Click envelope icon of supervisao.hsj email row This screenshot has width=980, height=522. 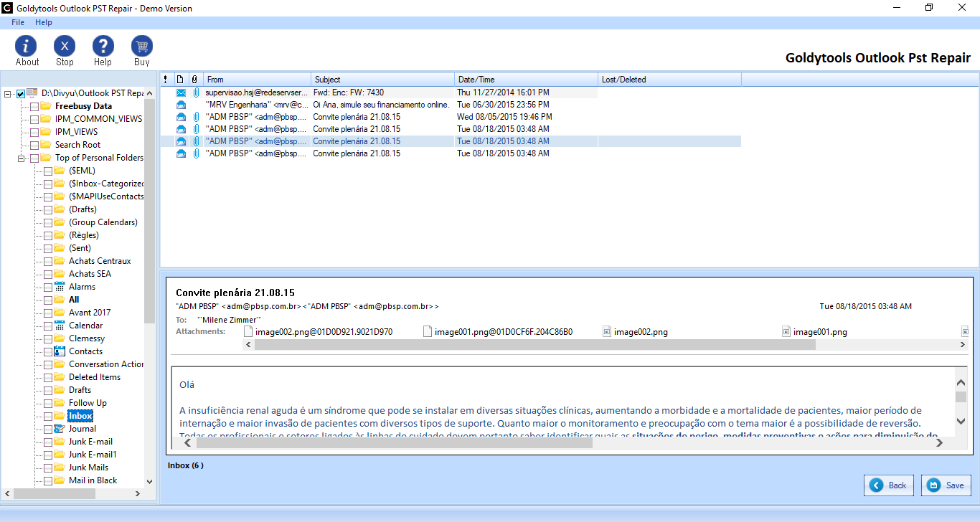[181, 92]
